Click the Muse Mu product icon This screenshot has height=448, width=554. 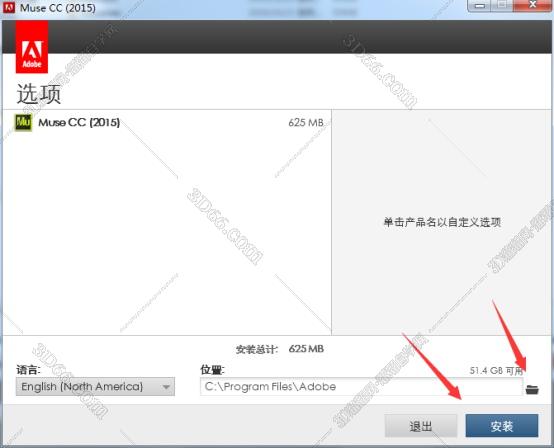point(23,122)
